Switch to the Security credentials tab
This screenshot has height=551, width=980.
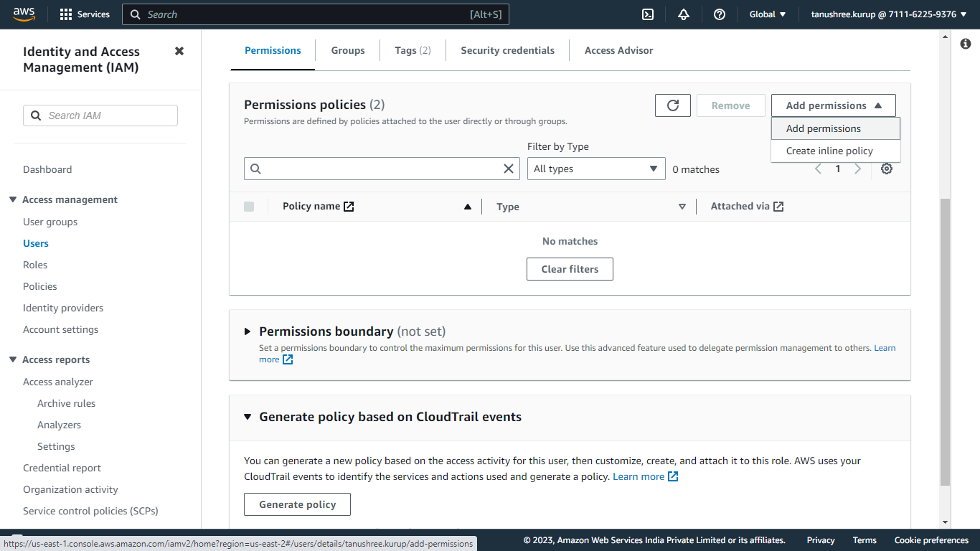[x=507, y=50]
